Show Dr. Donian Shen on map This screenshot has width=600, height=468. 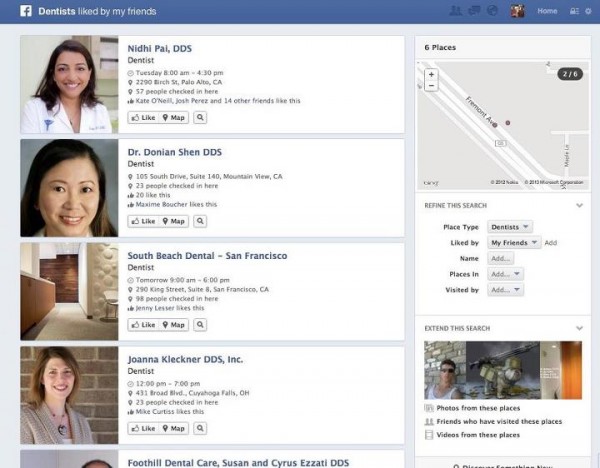point(173,221)
